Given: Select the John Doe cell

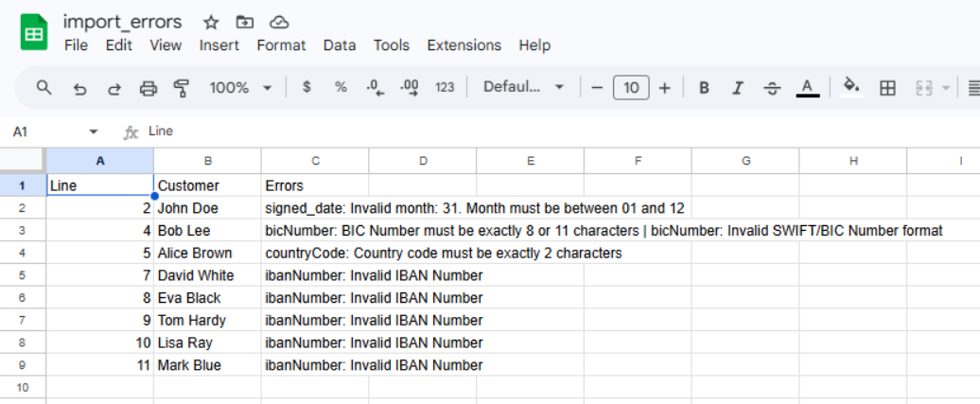Looking at the screenshot, I should tap(207, 208).
